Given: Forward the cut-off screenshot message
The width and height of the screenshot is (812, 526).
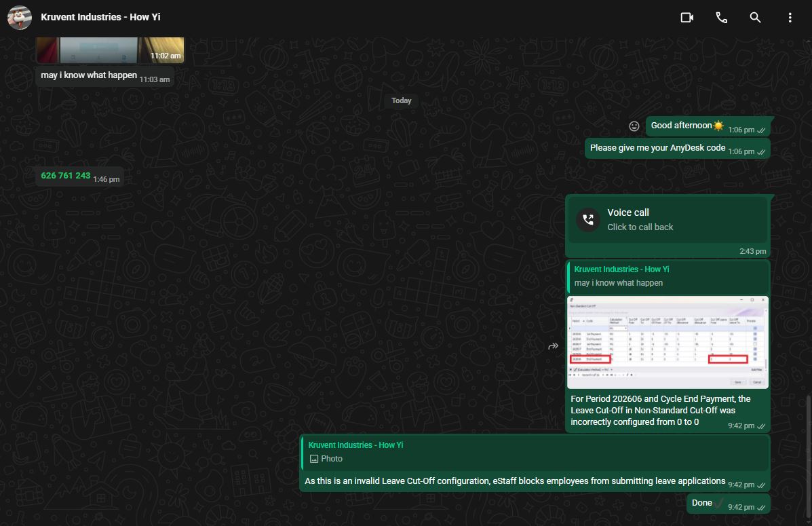Looking at the screenshot, I should (x=553, y=346).
